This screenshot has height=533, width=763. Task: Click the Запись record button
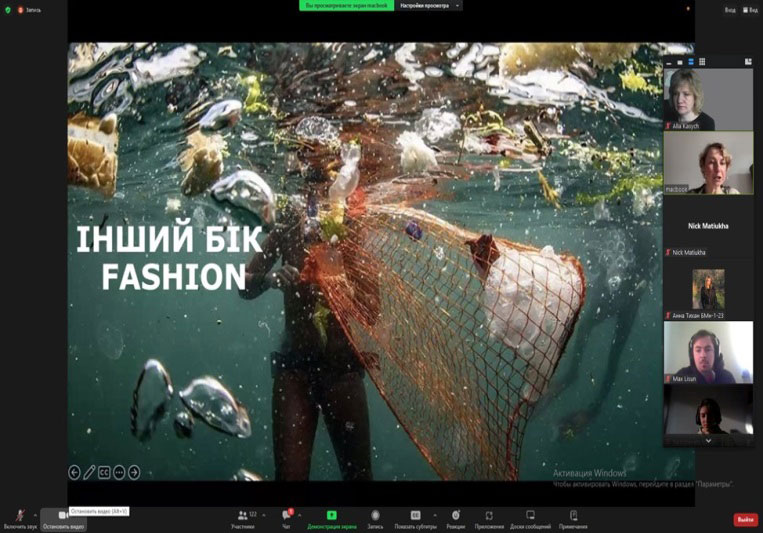click(375, 520)
